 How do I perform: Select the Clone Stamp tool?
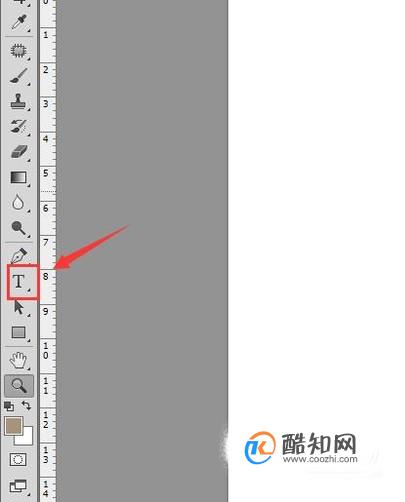(19, 102)
